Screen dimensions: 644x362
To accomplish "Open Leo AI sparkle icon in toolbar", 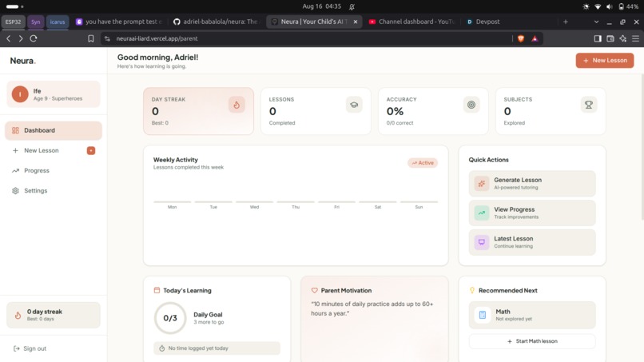I will click(623, 38).
